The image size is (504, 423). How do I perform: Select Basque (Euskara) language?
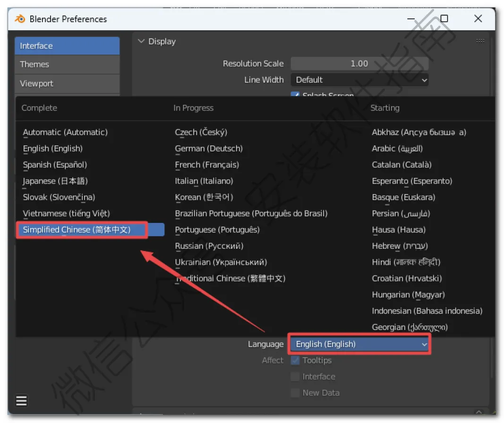coord(403,197)
